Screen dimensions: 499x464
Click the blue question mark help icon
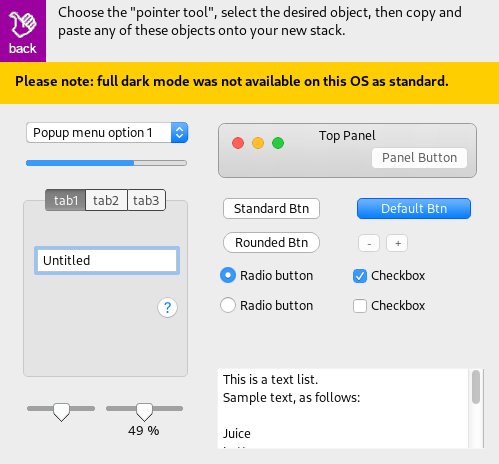pyautogui.click(x=167, y=307)
